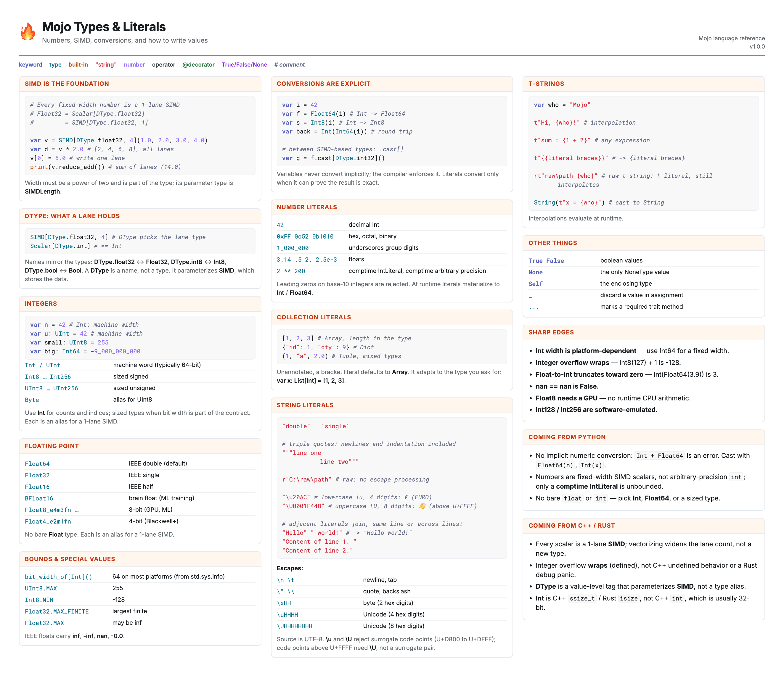Click the "Integer overflow wraps" bullet

tap(608, 363)
